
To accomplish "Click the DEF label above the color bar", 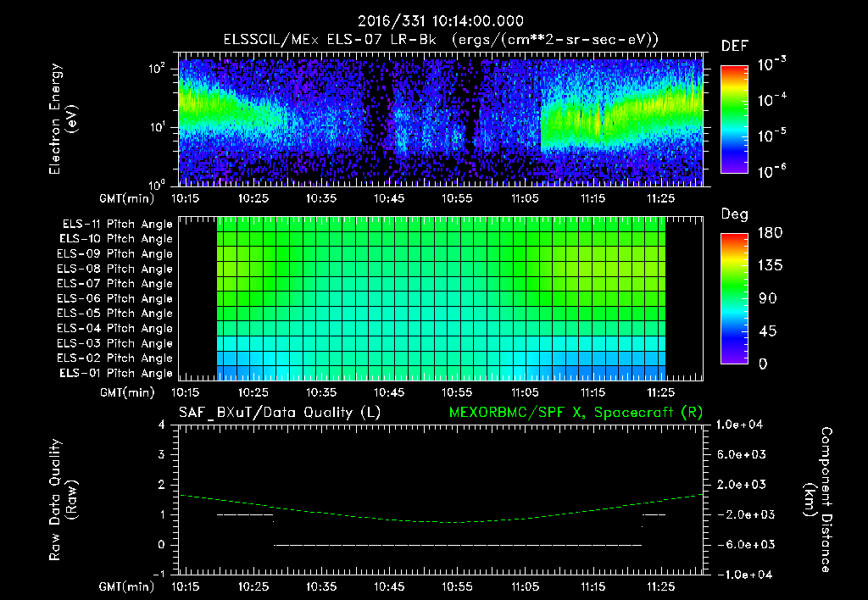I will (x=735, y=47).
